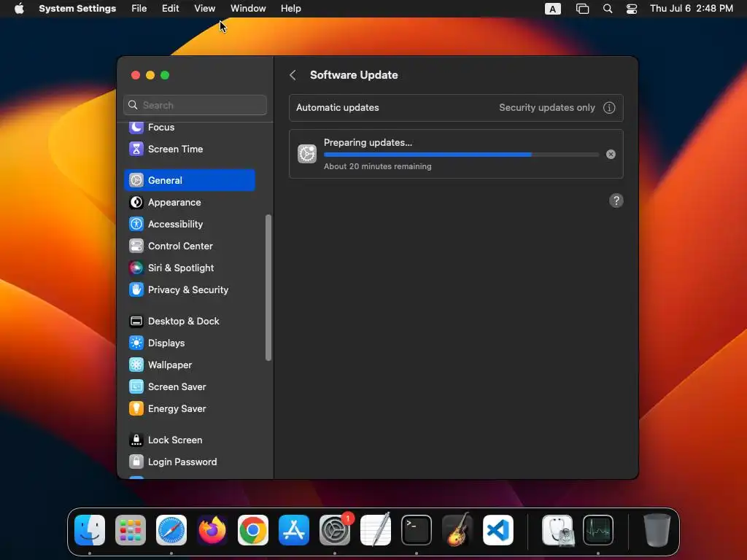This screenshot has height=560, width=747.
Task: Launch Google Chrome from the Dock
Action: coord(253,530)
